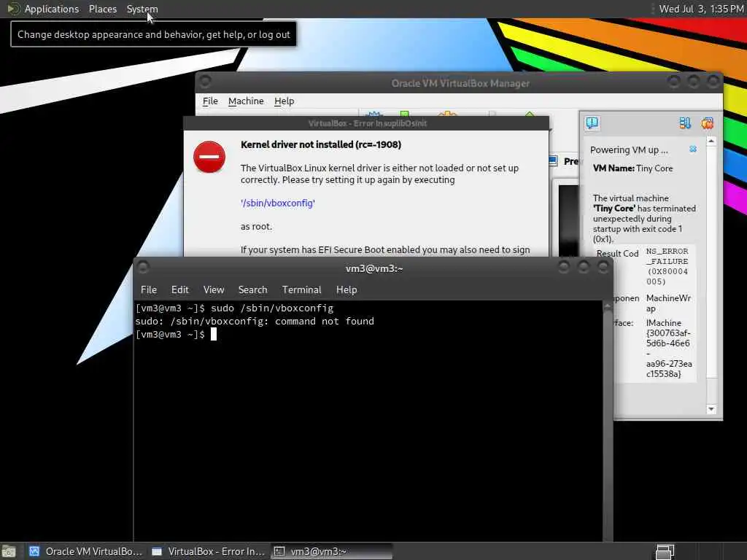Click the notification center speech-bubble icon

(592, 123)
